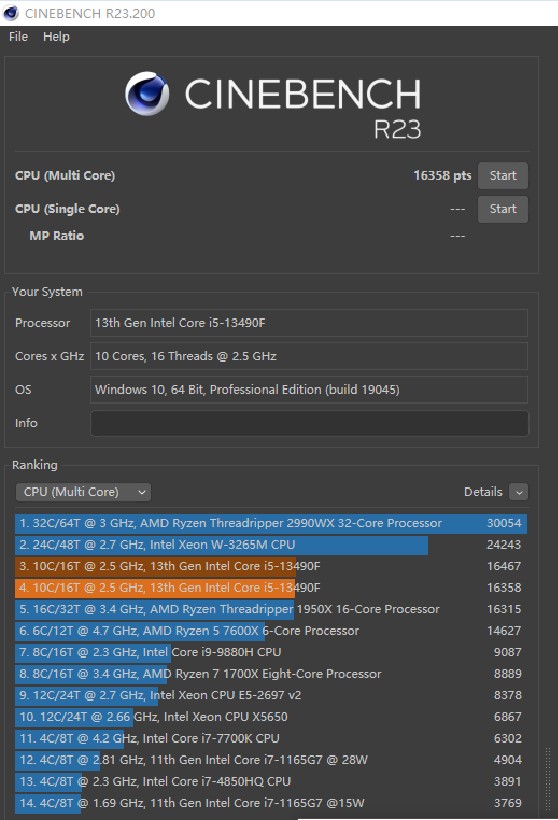Click the Cinebench R23 sphere logo
This screenshot has height=820, width=558.
coord(147,94)
